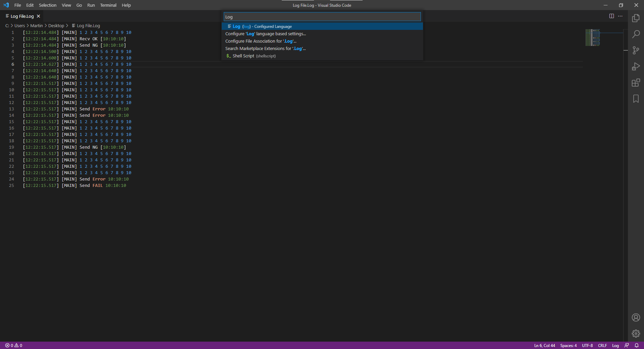Screen dimensions: 644x349
Task: Choose Search Marketplace Extensions for '.Log'
Action: tap(322, 48)
